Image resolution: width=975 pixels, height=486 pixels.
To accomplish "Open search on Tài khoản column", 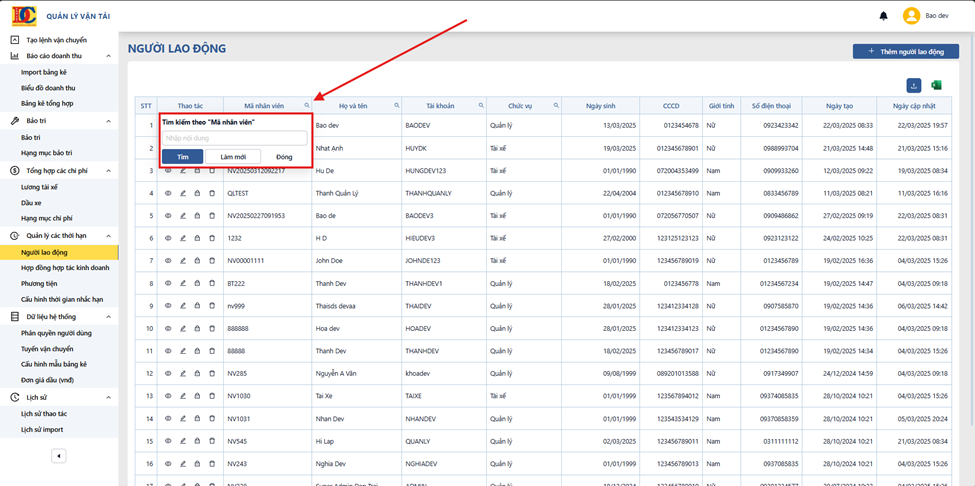I will coord(481,106).
